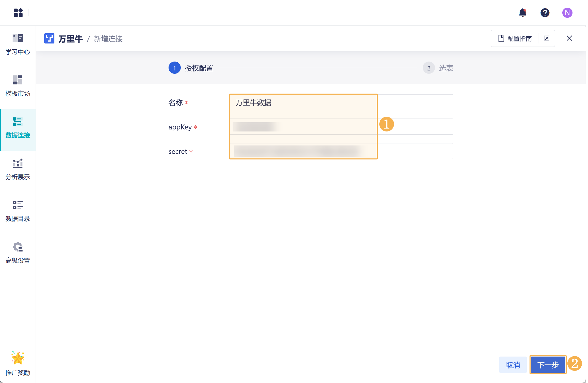Open 数据目录 in the sidebar
The height and width of the screenshot is (383, 588).
(x=18, y=211)
